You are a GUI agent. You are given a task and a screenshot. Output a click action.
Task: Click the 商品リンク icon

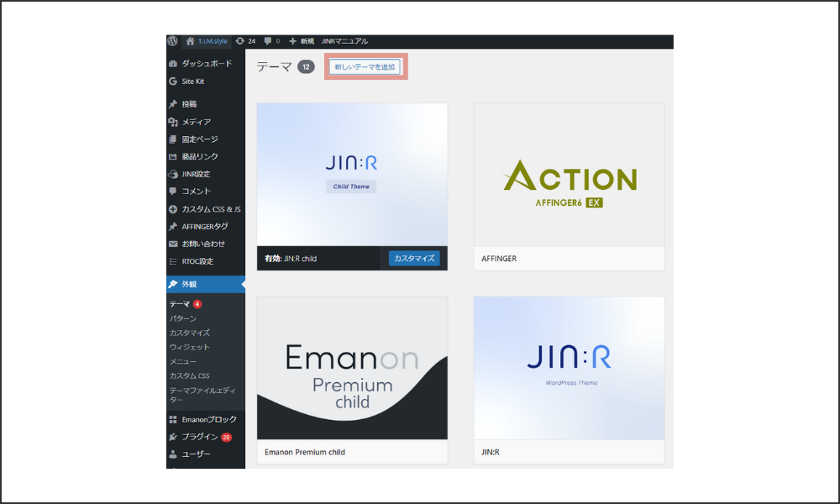tap(173, 157)
